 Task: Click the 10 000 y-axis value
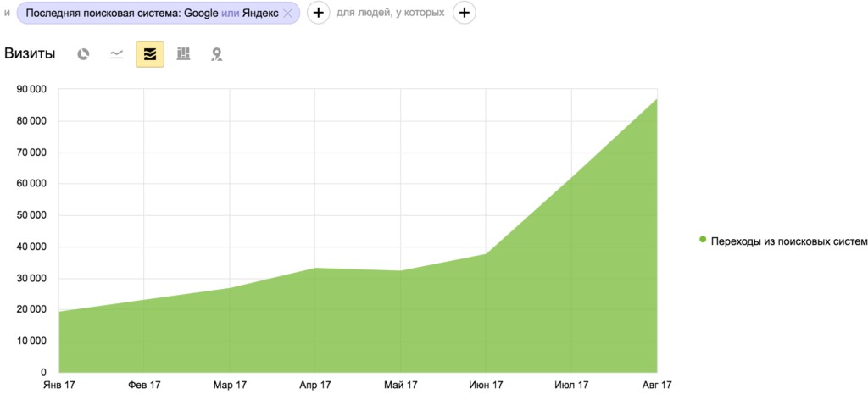click(31, 341)
